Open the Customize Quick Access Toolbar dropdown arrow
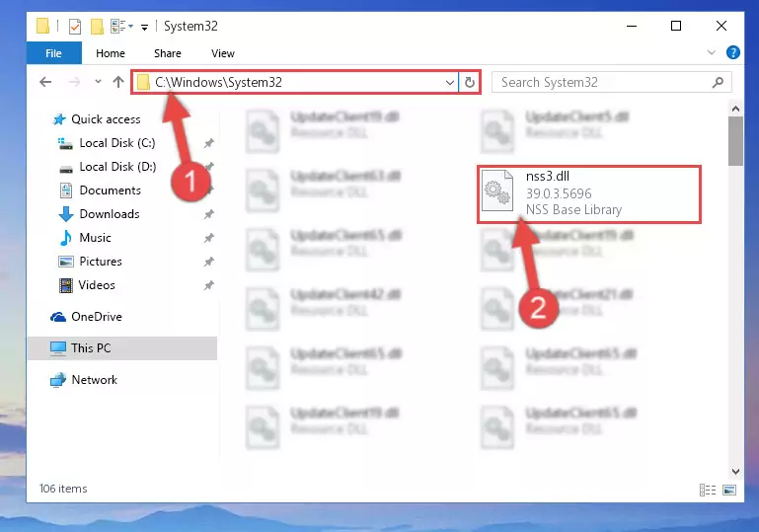Viewport: 759px width, 532px height. click(x=144, y=27)
